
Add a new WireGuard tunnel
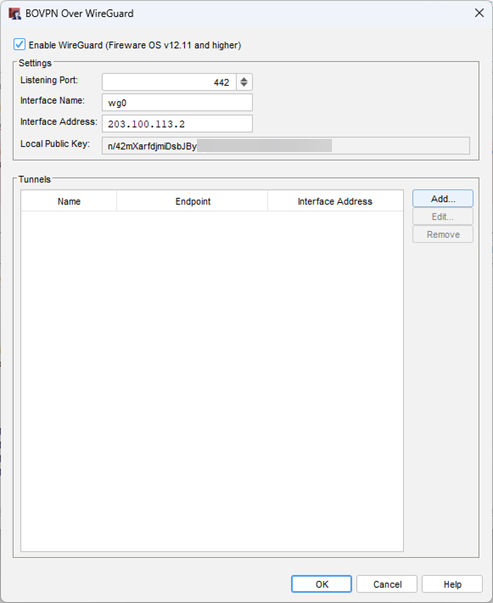pos(443,199)
